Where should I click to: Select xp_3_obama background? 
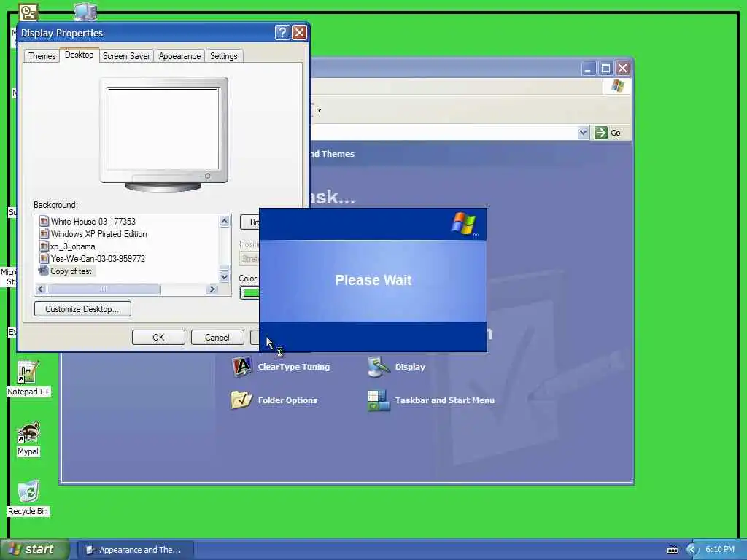pyautogui.click(x=72, y=246)
